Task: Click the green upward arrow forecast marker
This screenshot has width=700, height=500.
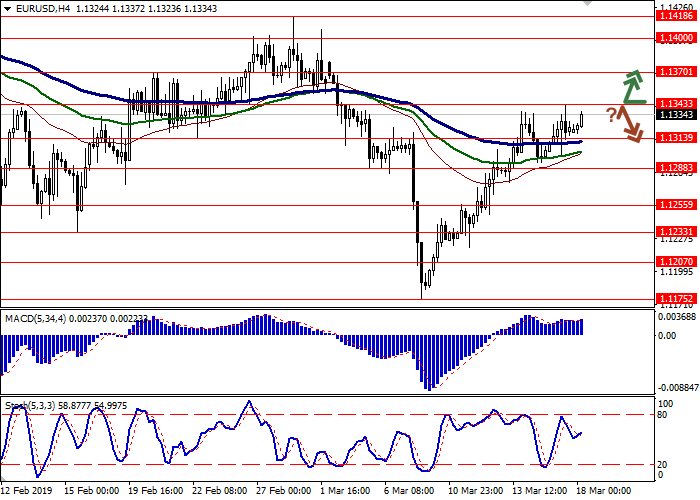Action: coord(631,87)
